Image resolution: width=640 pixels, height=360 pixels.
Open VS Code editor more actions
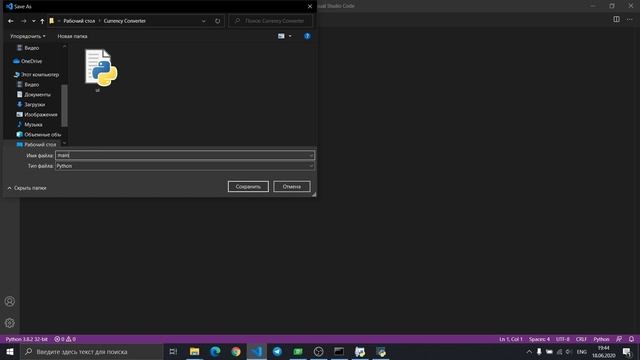[629, 19]
